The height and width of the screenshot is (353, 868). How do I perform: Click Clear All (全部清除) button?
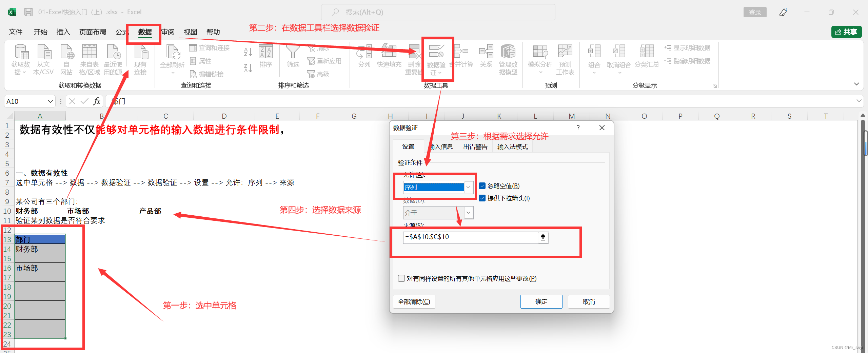coord(414,301)
